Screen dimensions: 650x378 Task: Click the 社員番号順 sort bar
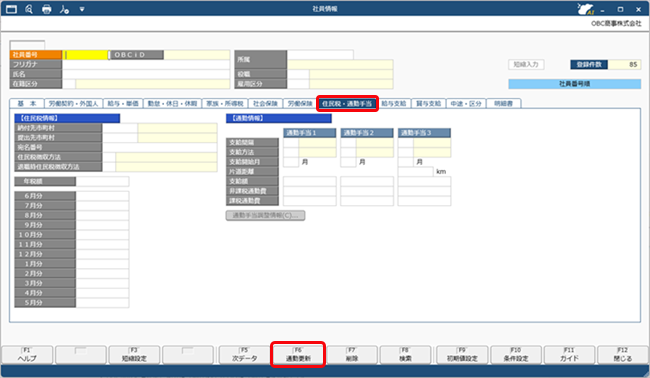[x=575, y=84]
